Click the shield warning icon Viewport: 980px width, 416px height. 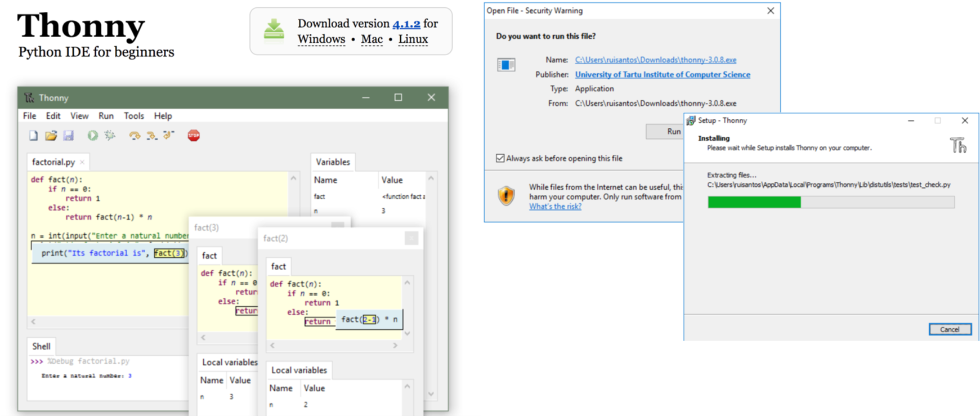point(506,196)
